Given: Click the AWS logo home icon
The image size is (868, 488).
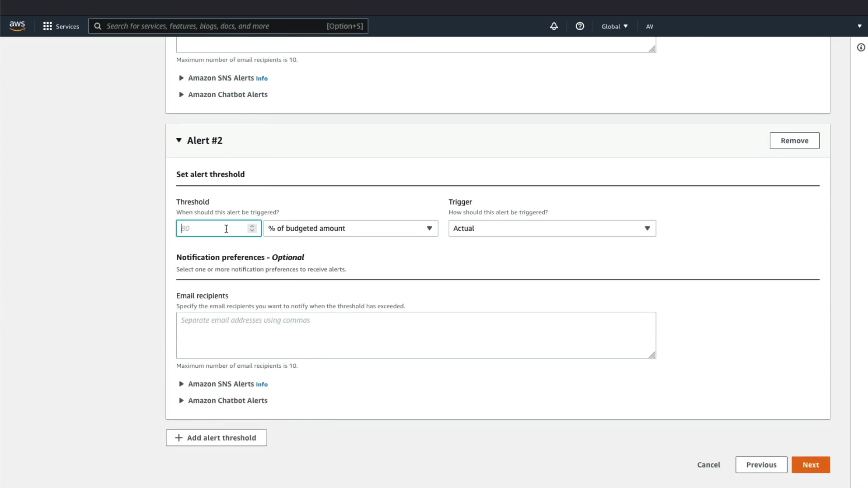Looking at the screenshot, I should pos(17,26).
